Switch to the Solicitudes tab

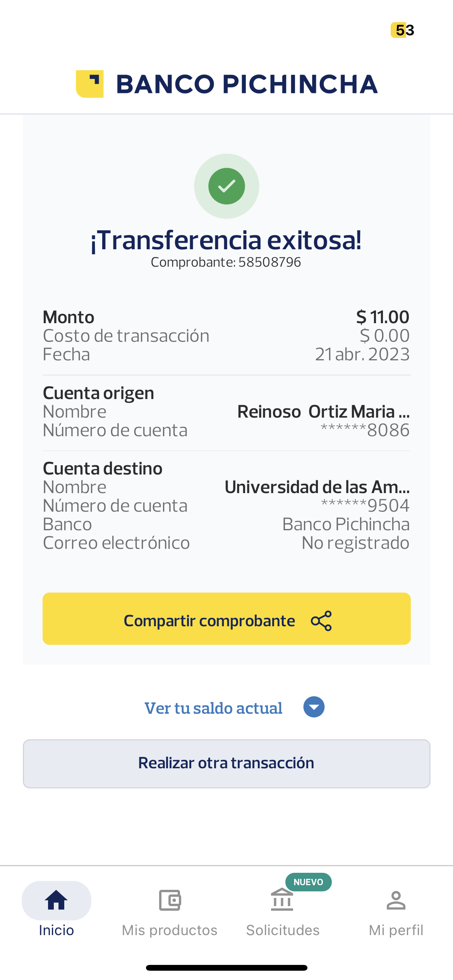tap(283, 930)
